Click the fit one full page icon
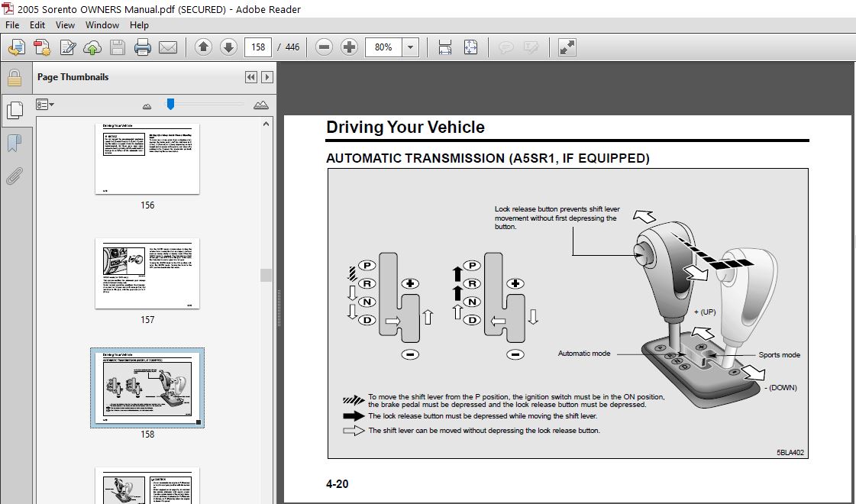 point(470,47)
